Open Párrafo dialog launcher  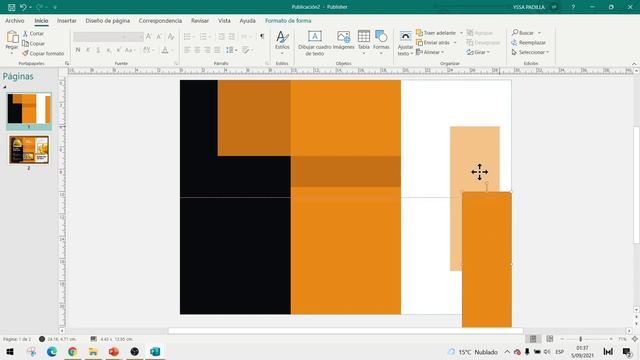tap(267, 63)
